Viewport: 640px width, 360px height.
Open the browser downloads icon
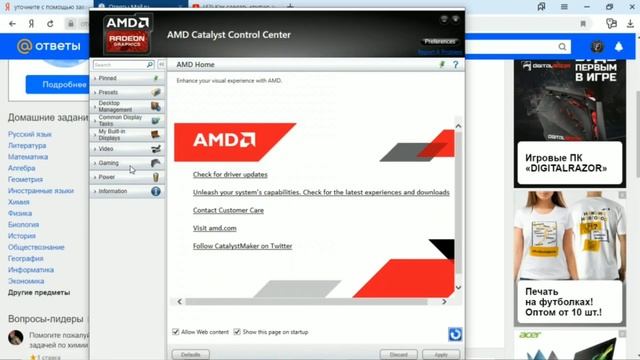[630, 24]
